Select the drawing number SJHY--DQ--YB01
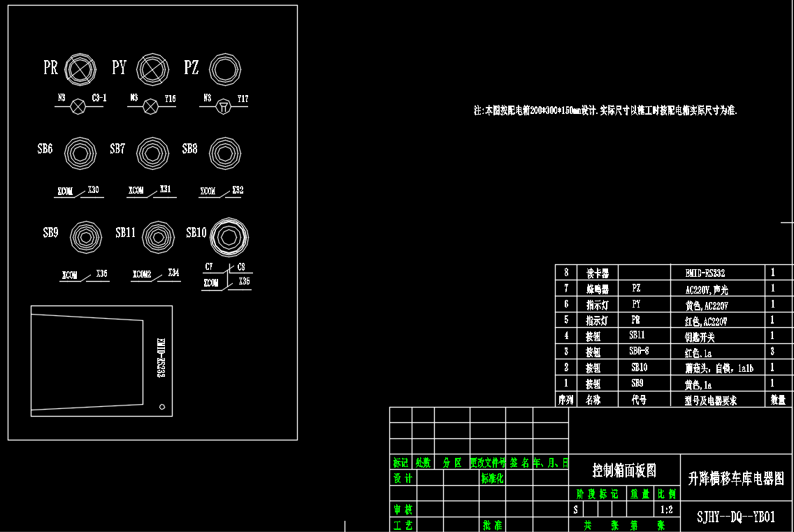The height and width of the screenshot is (532, 794). pos(736,517)
